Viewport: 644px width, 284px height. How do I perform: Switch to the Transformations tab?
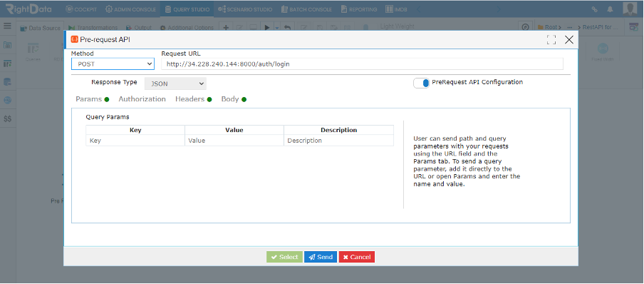[93, 28]
